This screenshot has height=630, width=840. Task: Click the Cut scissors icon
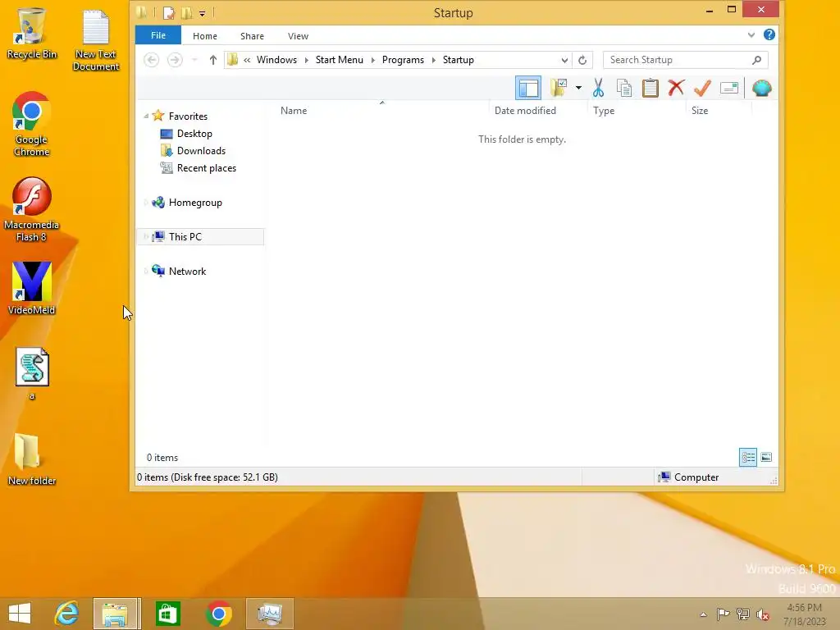(x=598, y=88)
